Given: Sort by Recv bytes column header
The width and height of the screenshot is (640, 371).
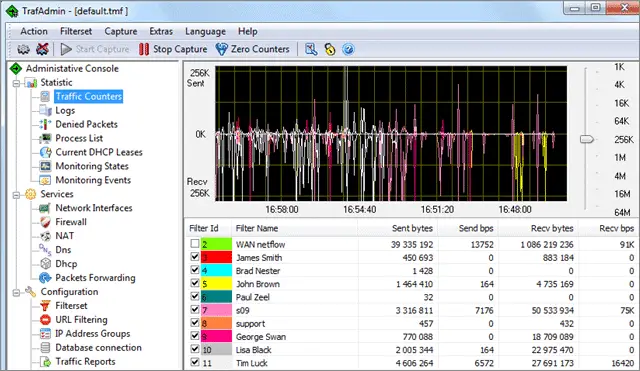Looking at the screenshot, I should (538, 228).
